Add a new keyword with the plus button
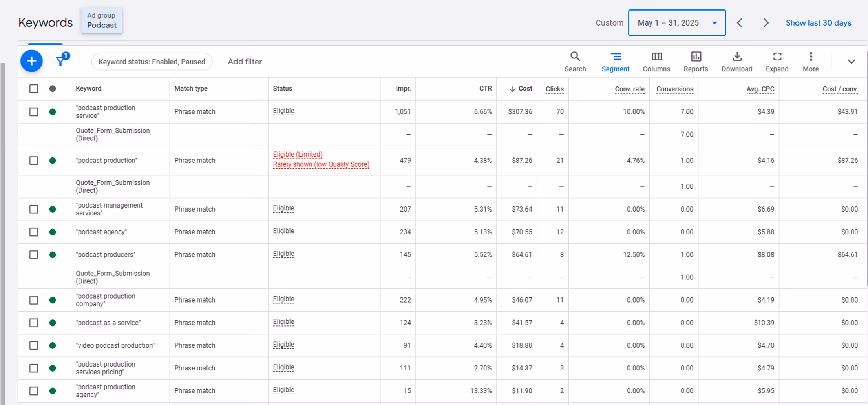This screenshot has width=868, height=405. tap(31, 61)
